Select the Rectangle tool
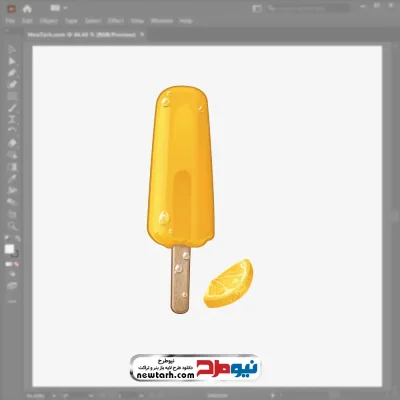This screenshot has width=400, height=400. 12,96
